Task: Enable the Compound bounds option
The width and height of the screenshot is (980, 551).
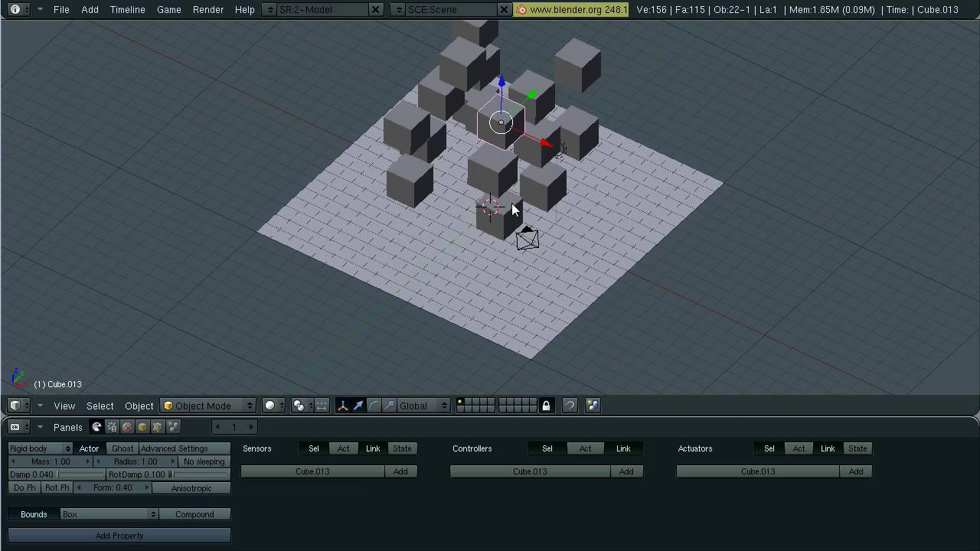Action: (194, 514)
